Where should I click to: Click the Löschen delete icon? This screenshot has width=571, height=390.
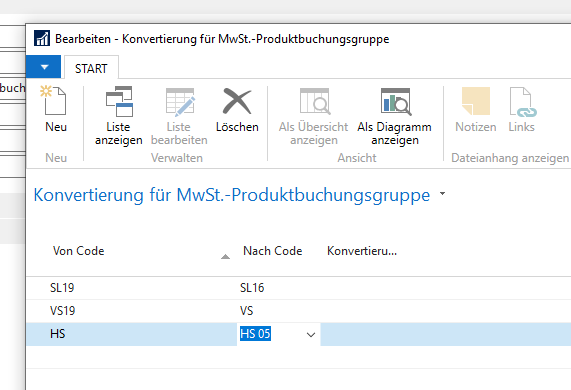(x=237, y=101)
